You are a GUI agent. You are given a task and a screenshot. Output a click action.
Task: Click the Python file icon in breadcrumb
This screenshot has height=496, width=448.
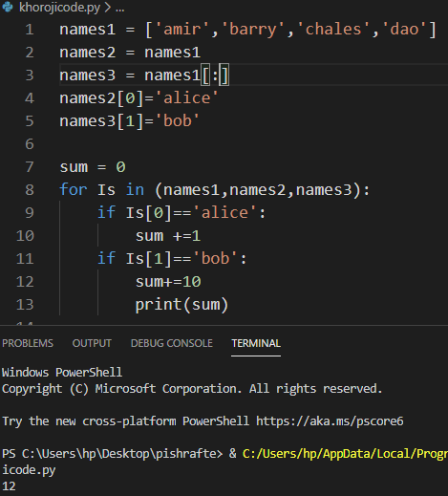8,7
